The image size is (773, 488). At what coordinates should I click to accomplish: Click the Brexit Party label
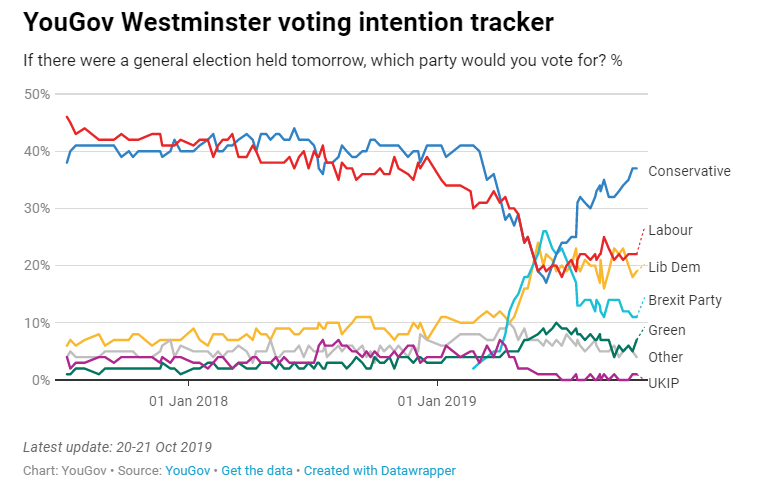[685, 300]
